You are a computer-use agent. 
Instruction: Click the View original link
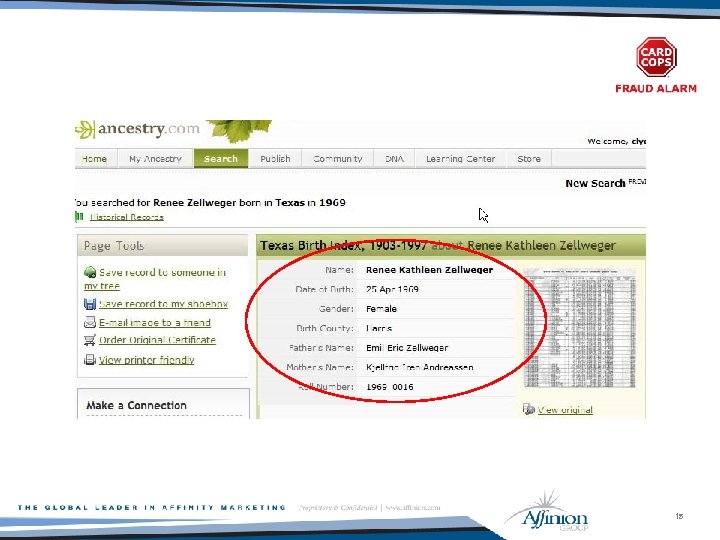[x=565, y=410]
